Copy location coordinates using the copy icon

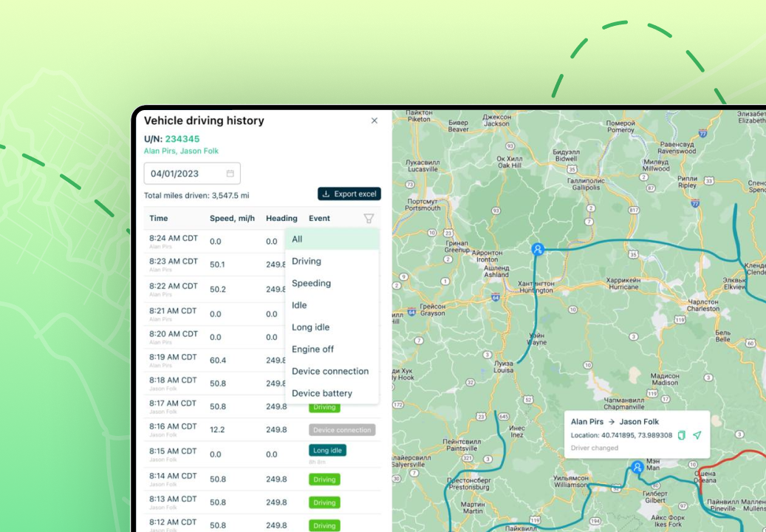pos(682,435)
